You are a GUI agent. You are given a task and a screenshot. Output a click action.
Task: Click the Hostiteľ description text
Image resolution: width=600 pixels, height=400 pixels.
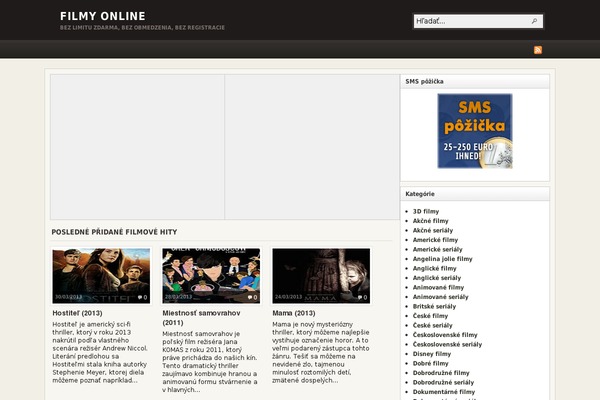(100, 352)
